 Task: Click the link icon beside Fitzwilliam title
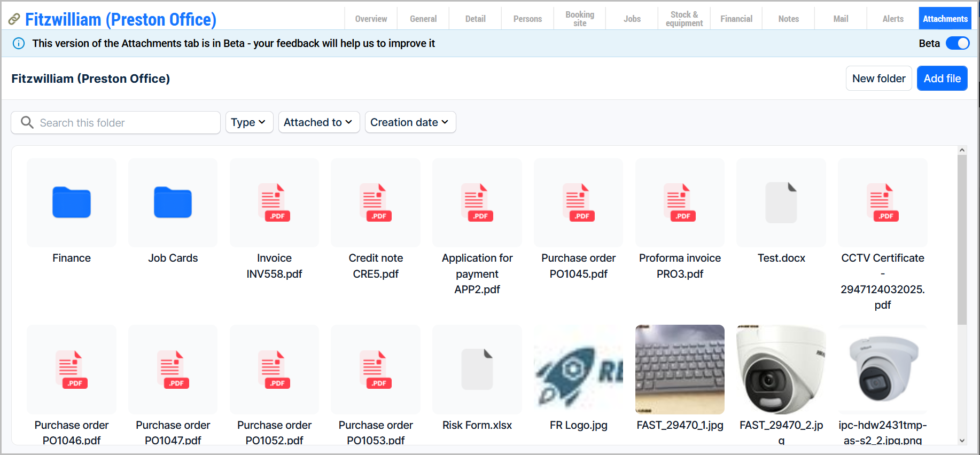click(14, 20)
